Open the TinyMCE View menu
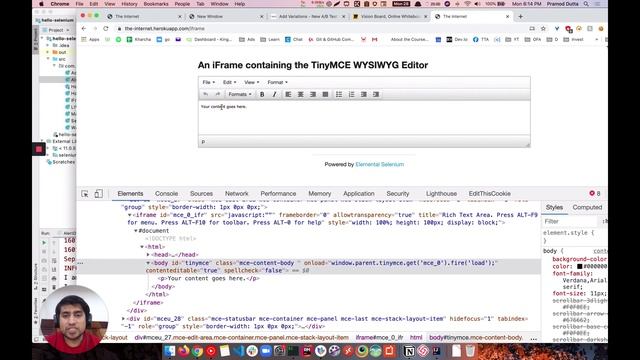640x360 pixels. (251, 82)
